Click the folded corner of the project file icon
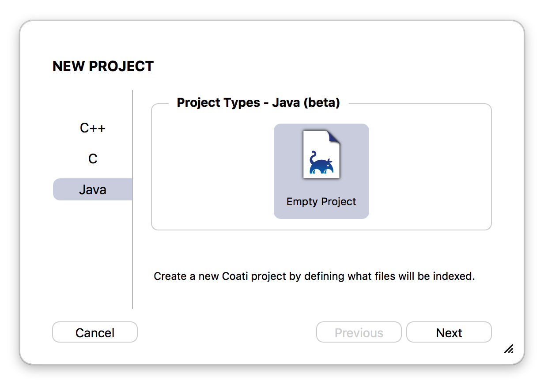544x392 pixels. pos(334,136)
